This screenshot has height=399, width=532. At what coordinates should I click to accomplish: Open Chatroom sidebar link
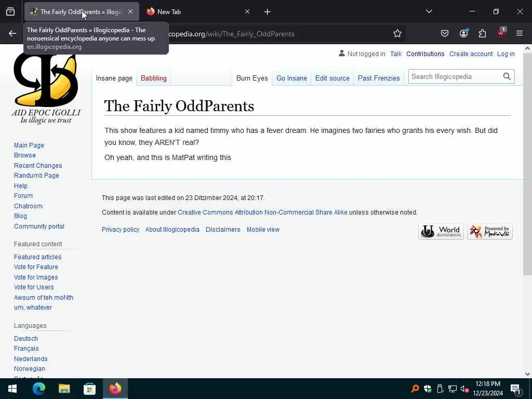[28, 206]
